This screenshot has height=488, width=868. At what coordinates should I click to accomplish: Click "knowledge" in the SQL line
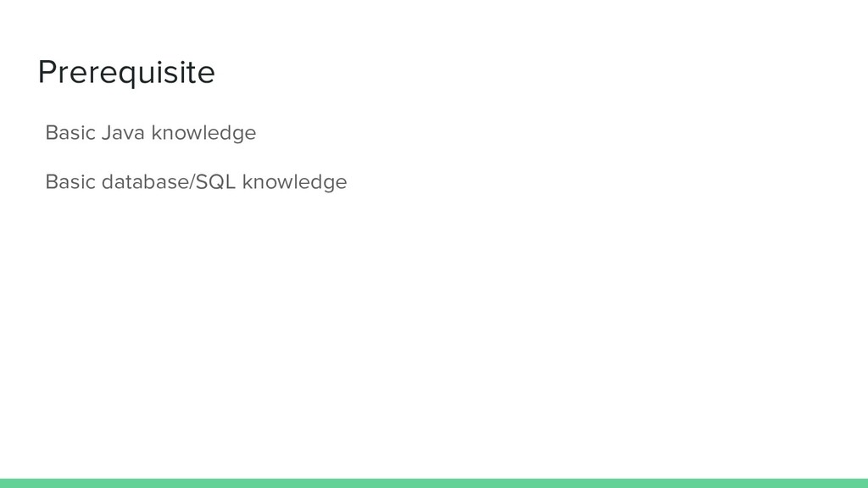(294, 182)
